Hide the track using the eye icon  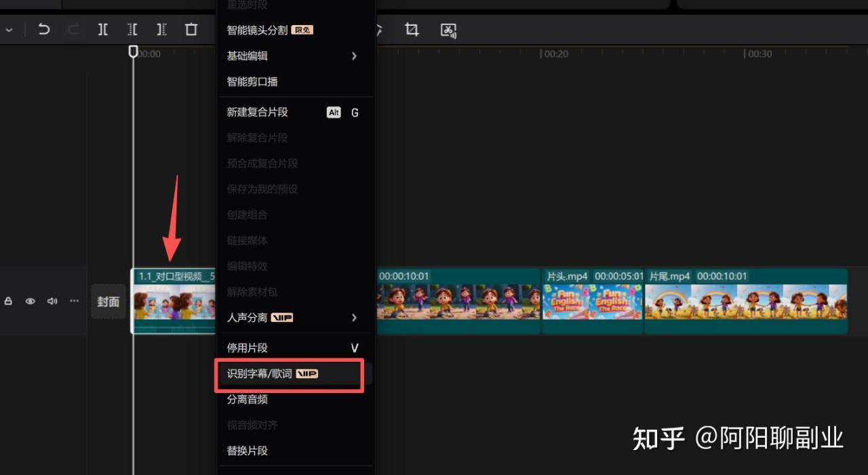pos(30,301)
